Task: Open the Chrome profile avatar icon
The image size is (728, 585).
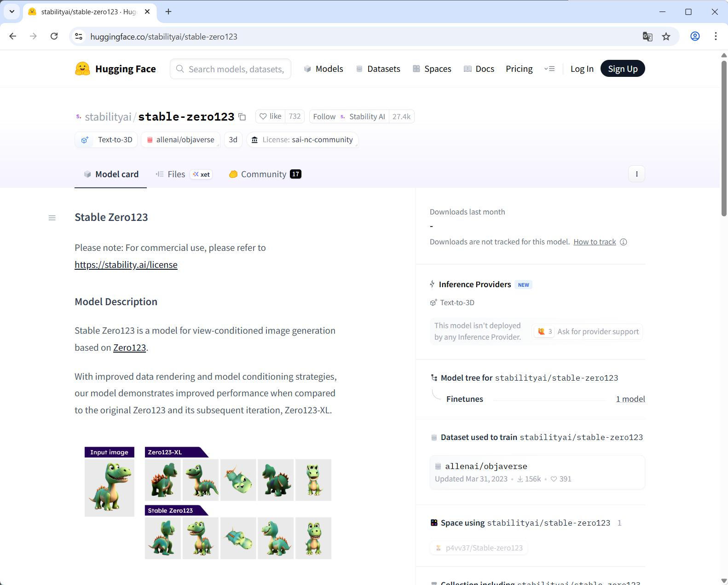Action: (x=695, y=36)
